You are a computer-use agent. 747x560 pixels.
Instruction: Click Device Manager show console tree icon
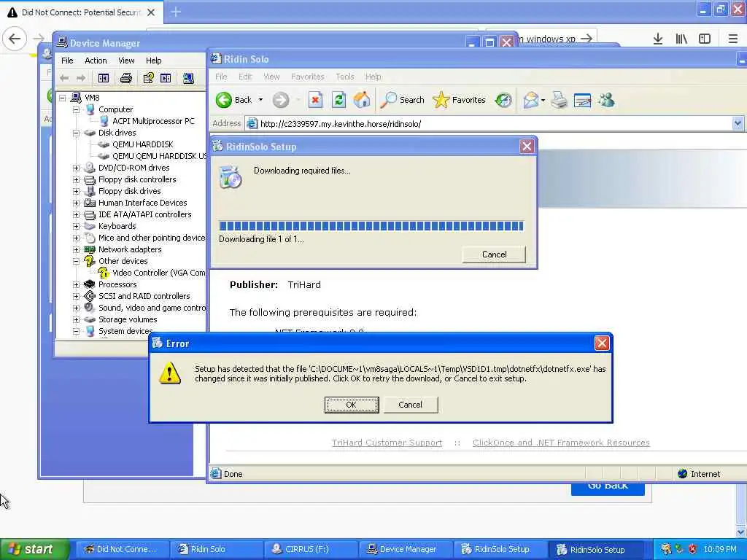(x=104, y=78)
